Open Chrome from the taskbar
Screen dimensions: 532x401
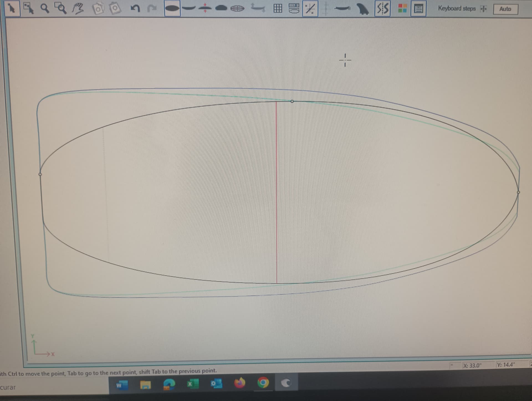(x=263, y=383)
